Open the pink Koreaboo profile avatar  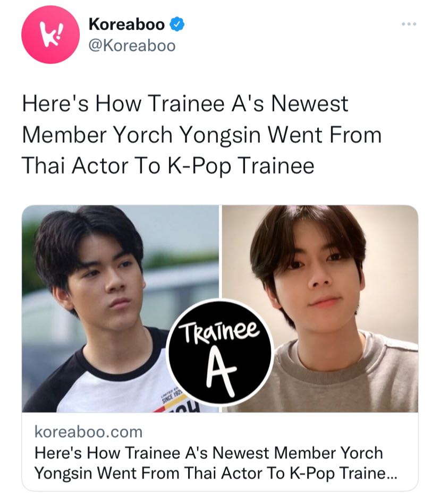(50, 35)
